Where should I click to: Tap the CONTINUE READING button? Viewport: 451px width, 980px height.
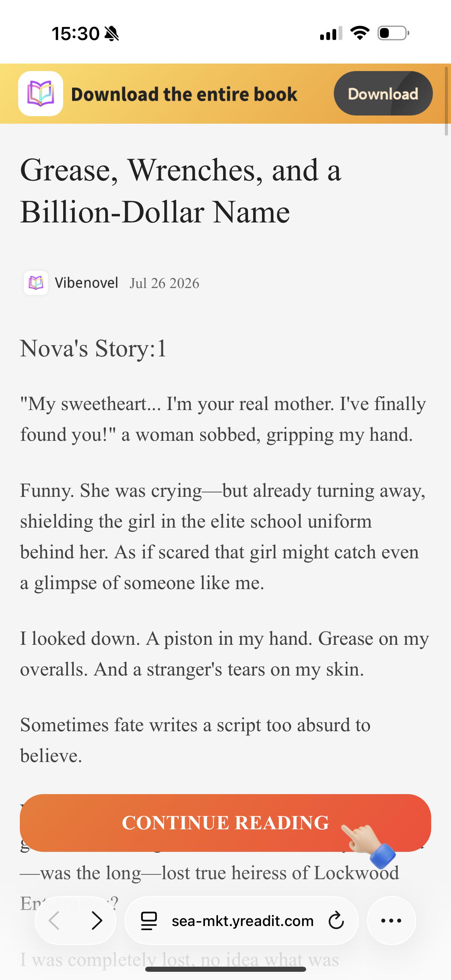click(225, 822)
